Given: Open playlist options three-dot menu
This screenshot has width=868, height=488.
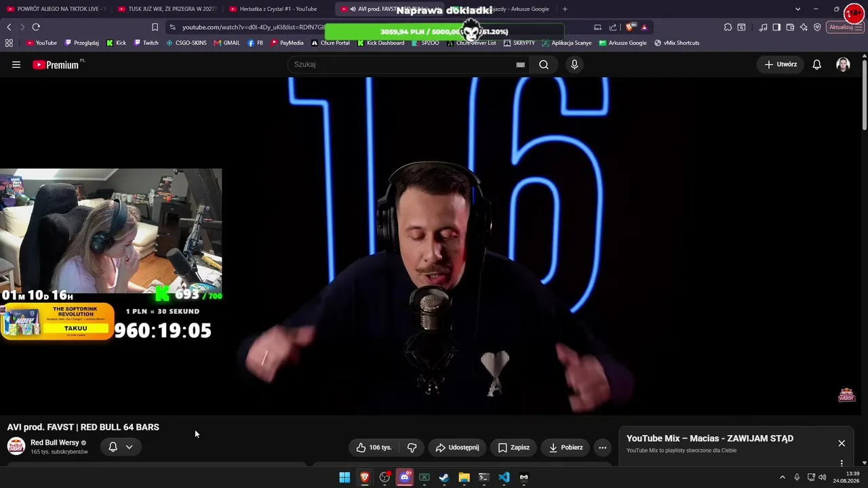Looking at the screenshot, I should [x=842, y=463].
